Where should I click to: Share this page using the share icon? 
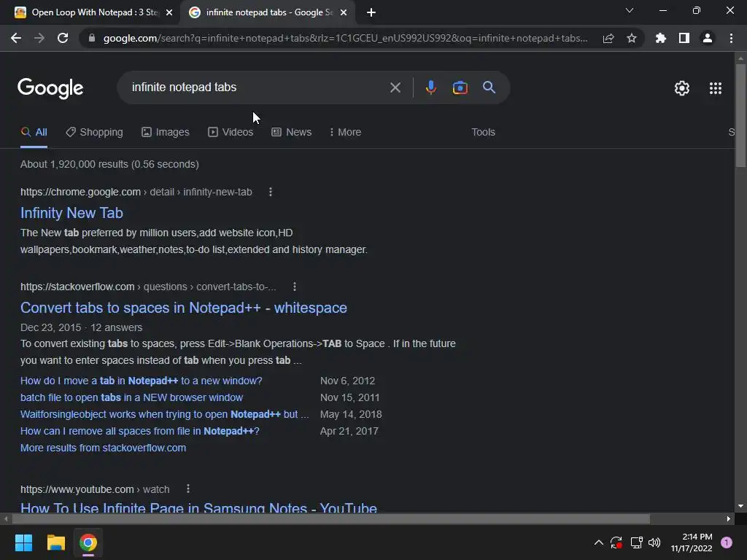(608, 38)
